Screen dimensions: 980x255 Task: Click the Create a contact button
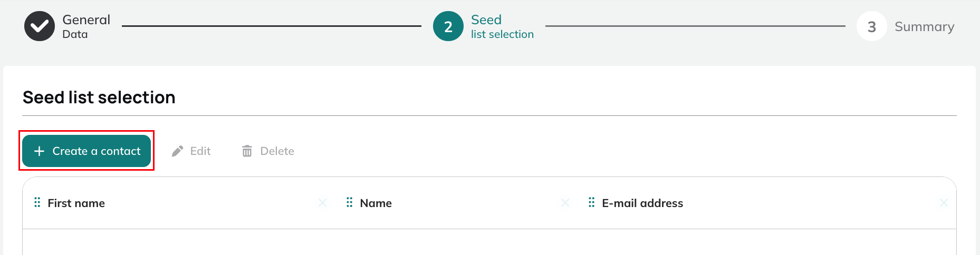pyautogui.click(x=87, y=151)
